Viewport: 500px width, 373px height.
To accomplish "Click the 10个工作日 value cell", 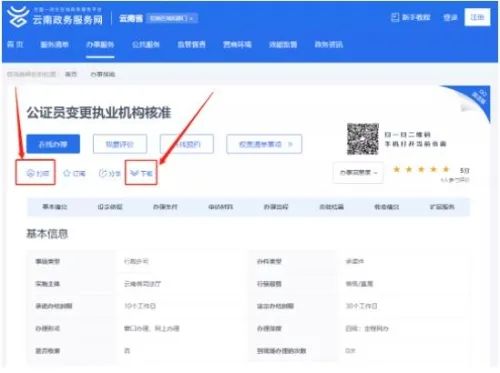I will (140, 306).
